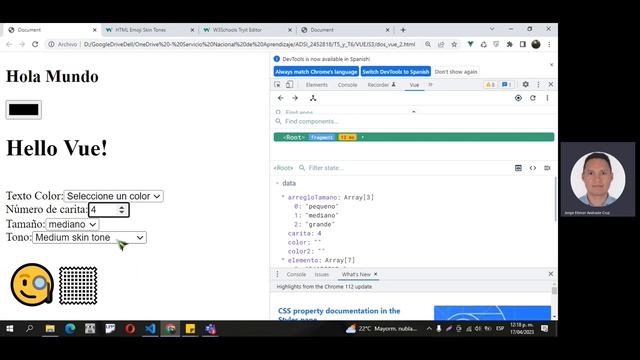
Task: Open the Opera browser from taskbar
Action: coord(130,329)
